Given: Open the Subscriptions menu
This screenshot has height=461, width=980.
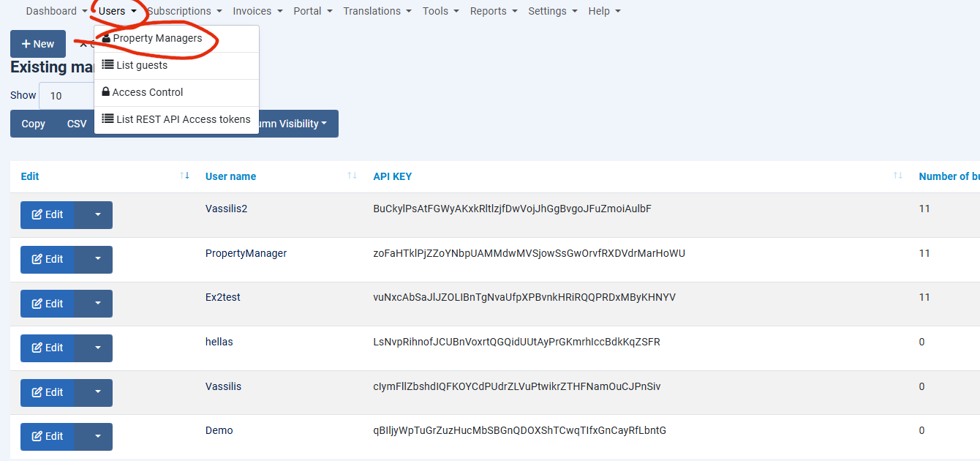Looking at the screenshot, I should (184, 11).
